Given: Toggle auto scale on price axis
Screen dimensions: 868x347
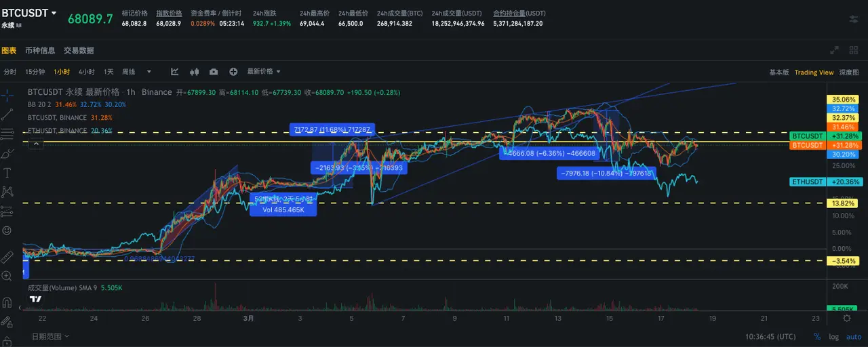Looking at the screenshot, I should tap(853, 337).
